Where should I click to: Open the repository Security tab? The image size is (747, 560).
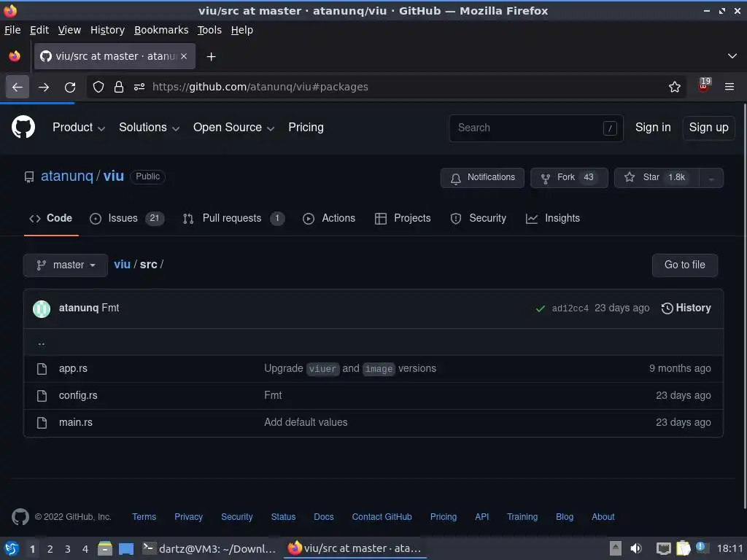[478, 219]
